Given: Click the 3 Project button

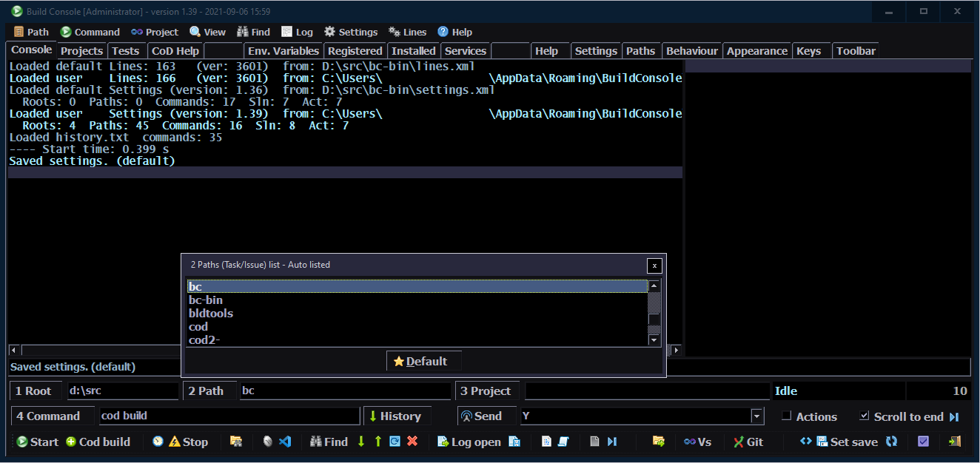Looking at the screenshot, I should click(489, 391).
